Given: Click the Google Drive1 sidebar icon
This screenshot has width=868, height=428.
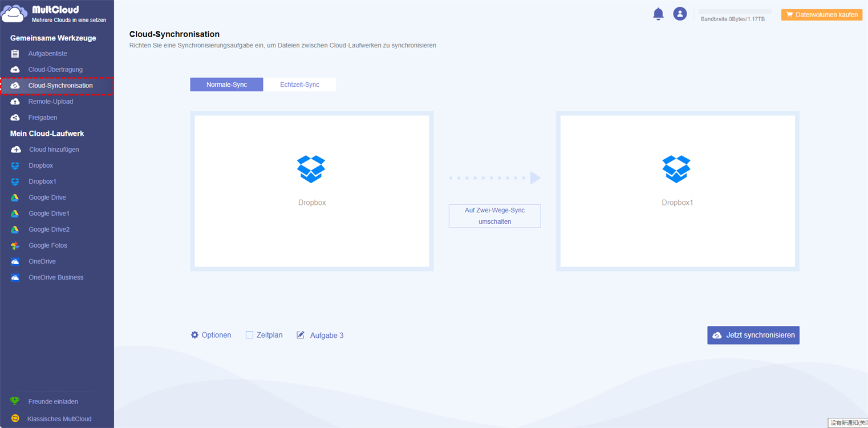Looking at the screenshot, I should [x=15, y=213].
